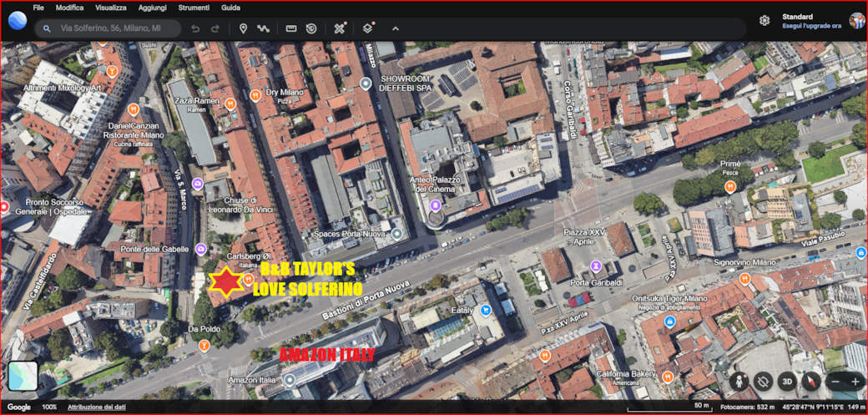This screenshot has width=868, height=415.
Task: Open historical imagery clock tool
Action: pos(311,29)
